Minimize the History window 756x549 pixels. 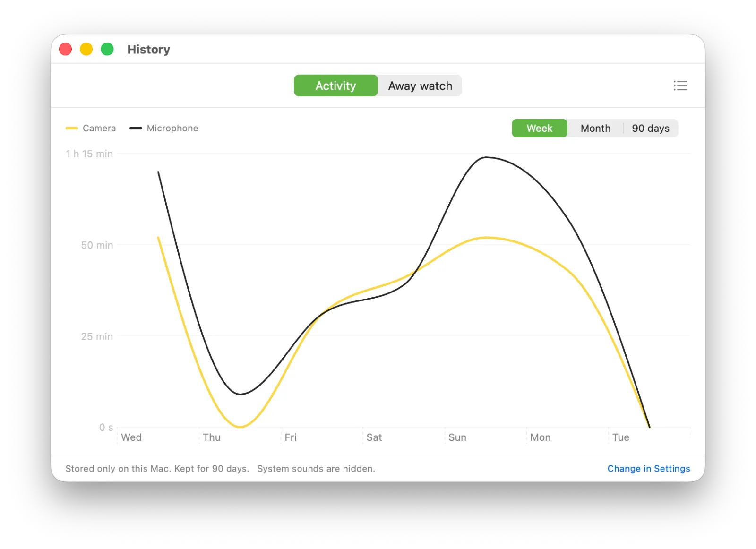pos(86,49)
